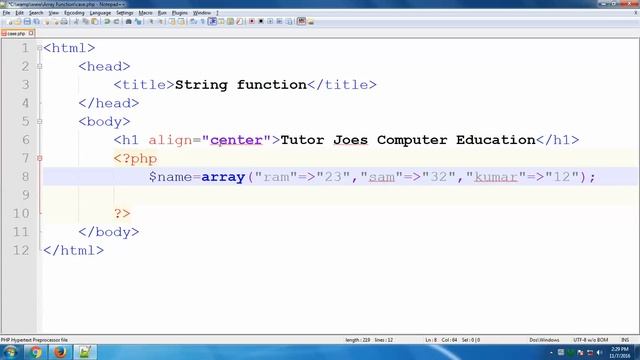Collapse the head fold marker on line 2
Image resolution: width=640 pixels, height=360 pixels.
(40, 66)
